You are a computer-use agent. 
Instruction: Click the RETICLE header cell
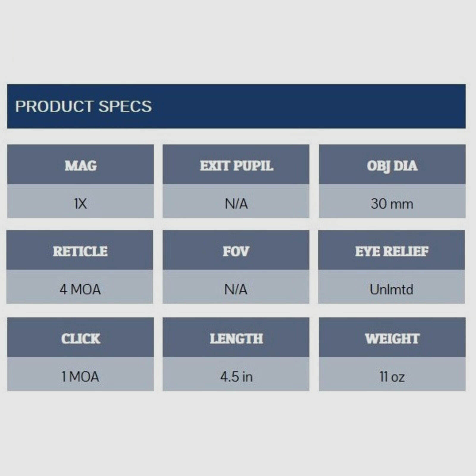click(80, 251)
